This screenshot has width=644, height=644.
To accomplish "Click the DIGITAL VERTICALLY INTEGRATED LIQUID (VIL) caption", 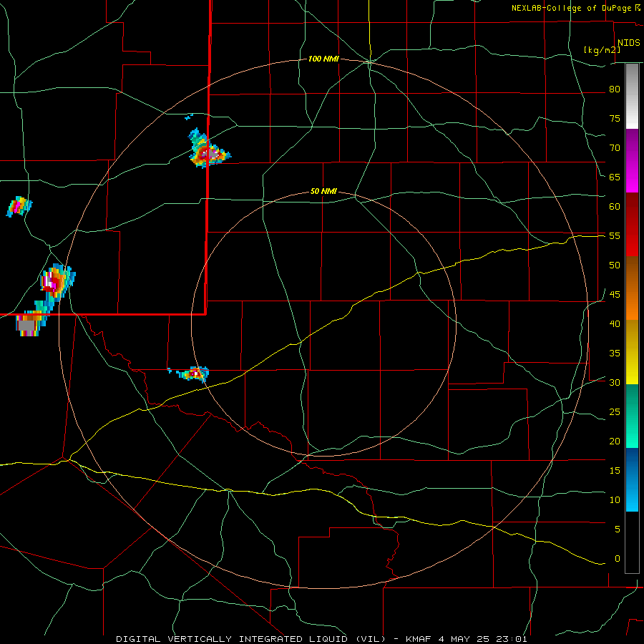I will pos(250,639).
